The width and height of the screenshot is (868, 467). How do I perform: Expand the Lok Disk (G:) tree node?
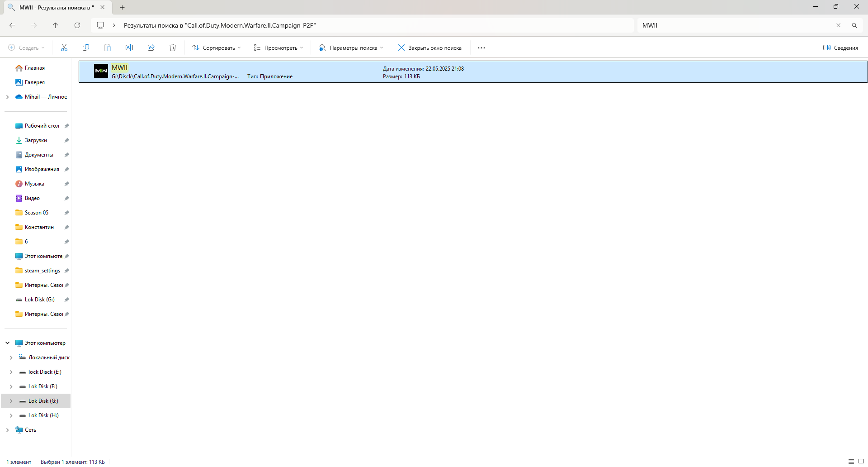[11, 401]
